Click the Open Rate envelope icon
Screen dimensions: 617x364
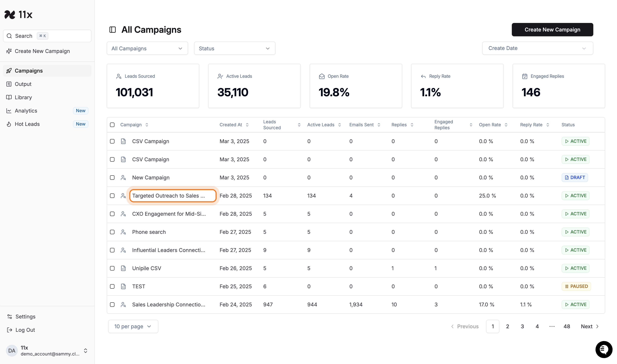point(322,76)
